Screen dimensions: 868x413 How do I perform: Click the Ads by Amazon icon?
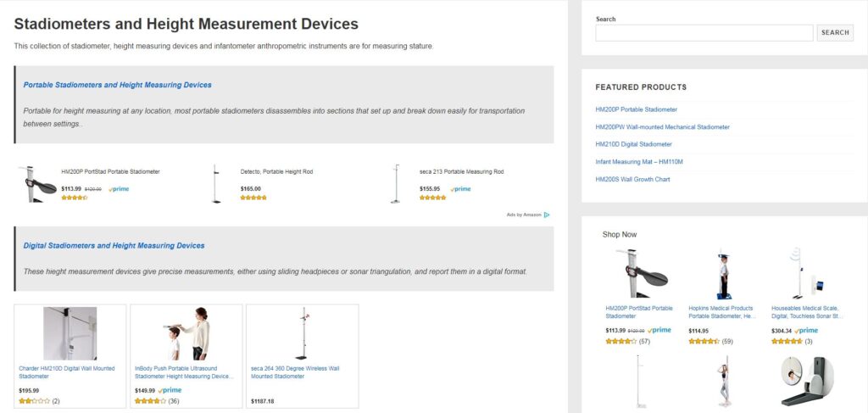[547, 215]
